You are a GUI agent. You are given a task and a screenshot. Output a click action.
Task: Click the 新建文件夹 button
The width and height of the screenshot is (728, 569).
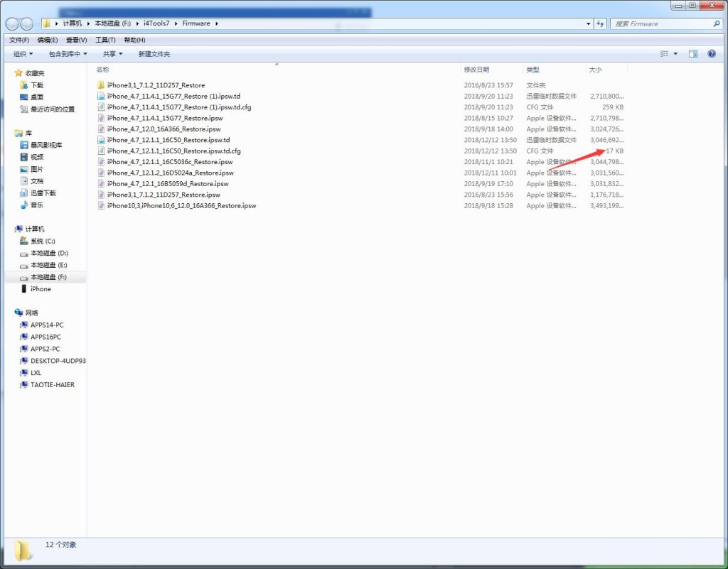(154, 54)
